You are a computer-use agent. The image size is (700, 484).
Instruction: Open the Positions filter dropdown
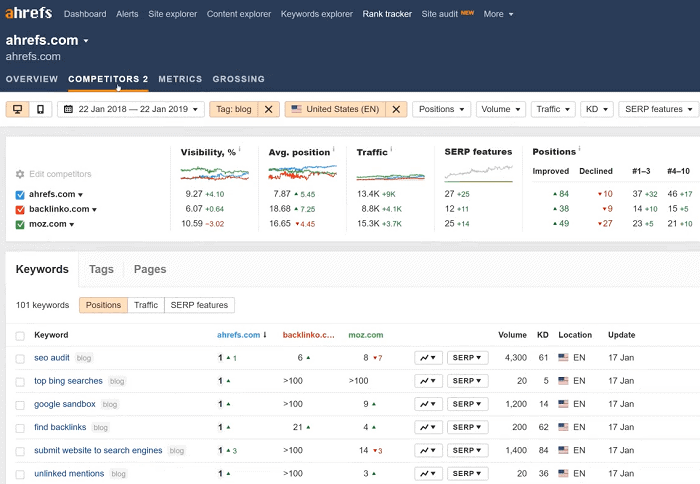(x=442, y=109)
